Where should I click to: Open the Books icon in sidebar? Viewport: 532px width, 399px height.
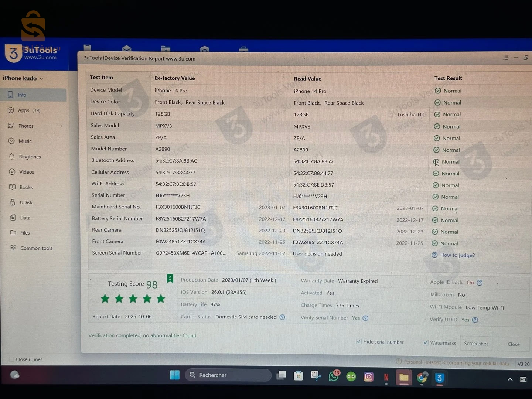click(x=12, y=187)
